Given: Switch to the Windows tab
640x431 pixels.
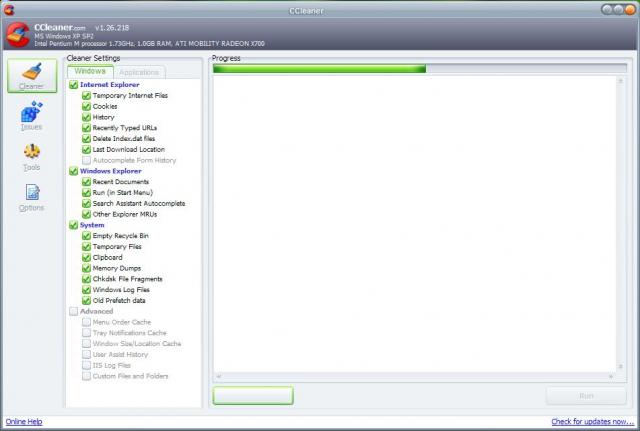Looking at the screenshot, I should tap(90, 71).
